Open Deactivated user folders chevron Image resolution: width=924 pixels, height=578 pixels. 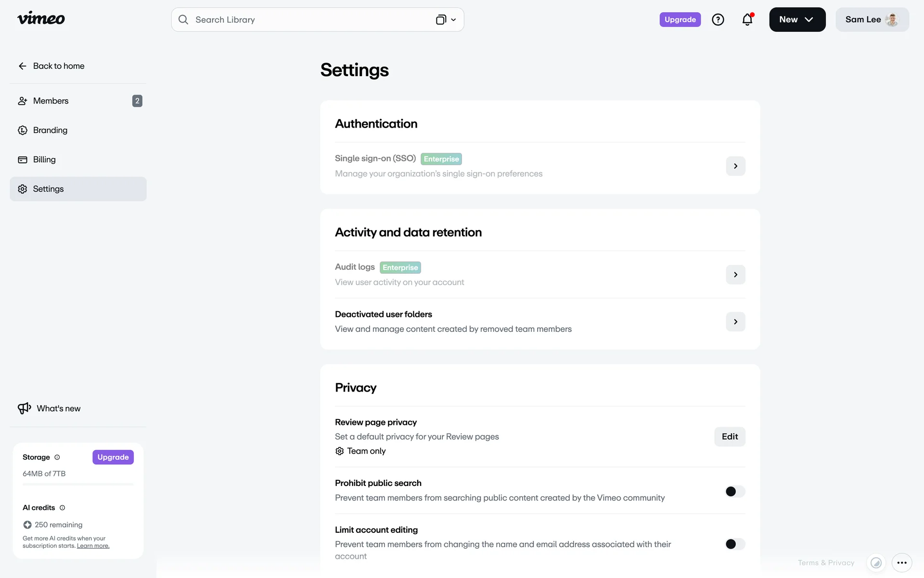(x=735, y=322)
